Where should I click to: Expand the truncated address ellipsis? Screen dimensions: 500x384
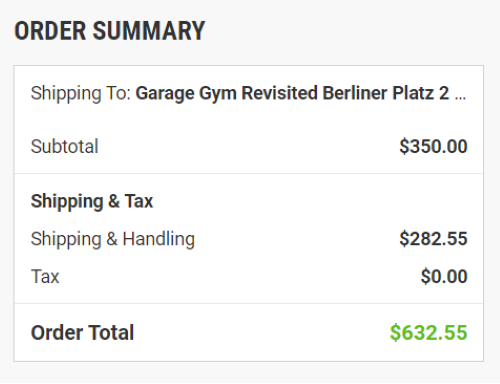click(x=460, y=97)
